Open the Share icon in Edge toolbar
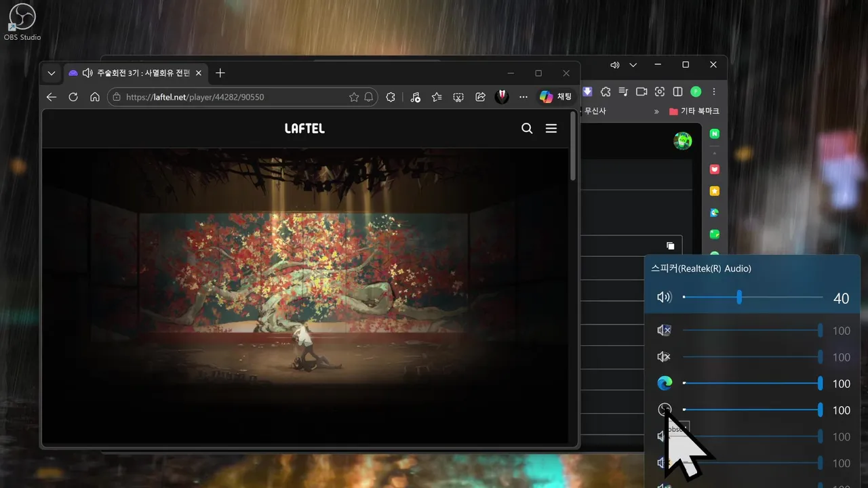 [480, 97]
